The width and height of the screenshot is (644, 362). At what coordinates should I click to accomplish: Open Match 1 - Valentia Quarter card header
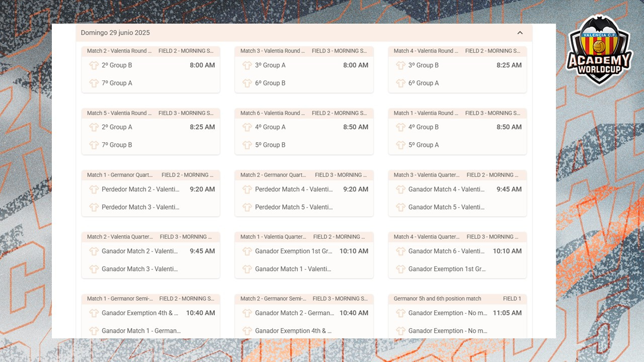[x=304, y=237]
